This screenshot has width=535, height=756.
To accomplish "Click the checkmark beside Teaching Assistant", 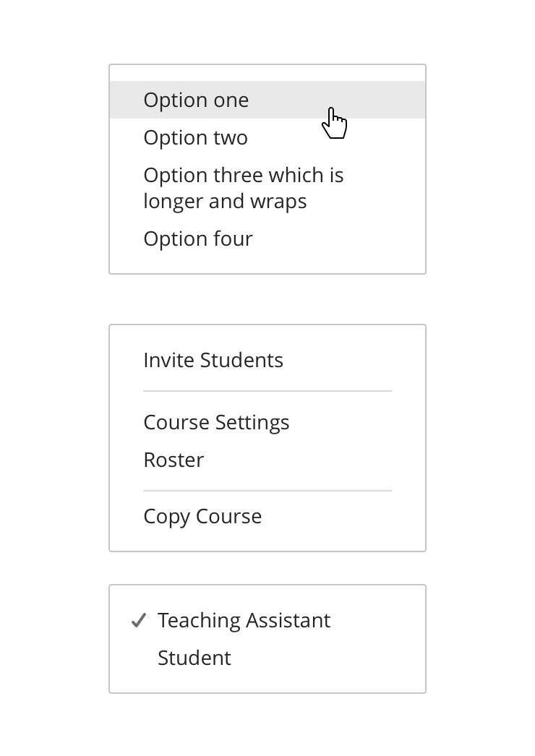I will tap(139, 621).
